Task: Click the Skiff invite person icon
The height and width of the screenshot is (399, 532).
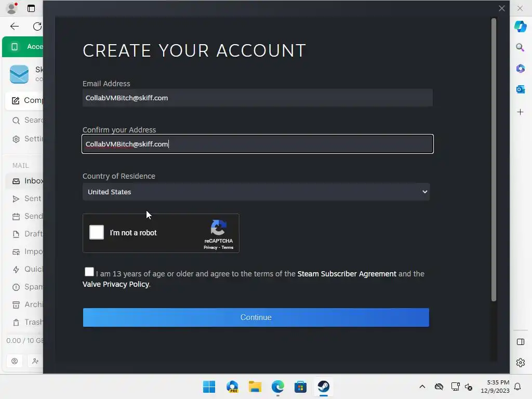Action: pyautogui.click(x=35, y=361)
